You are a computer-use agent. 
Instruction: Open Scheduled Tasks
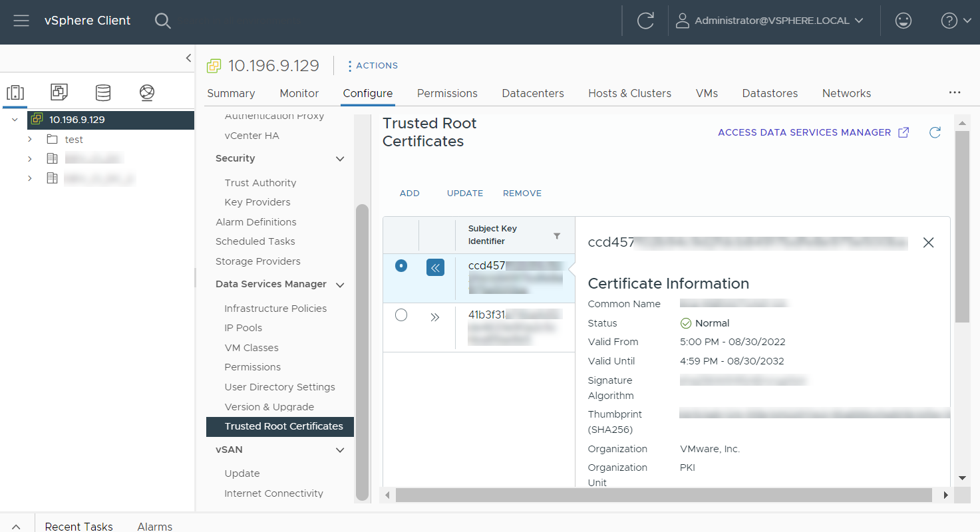point(255,241)
